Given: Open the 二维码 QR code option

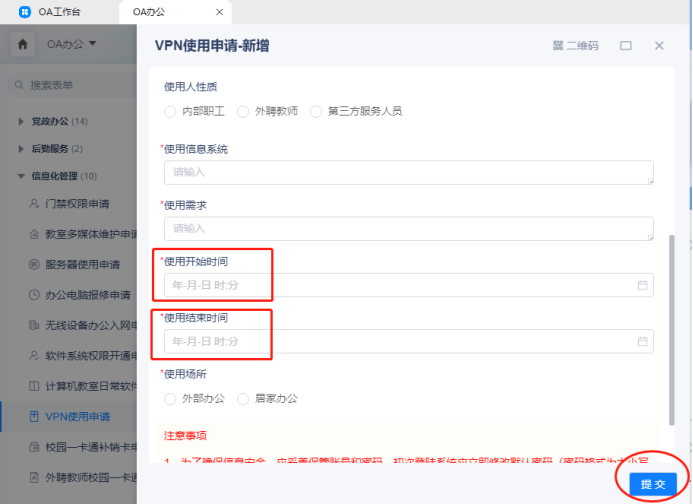Looking at the screenshot, I should tap(575, 46).
